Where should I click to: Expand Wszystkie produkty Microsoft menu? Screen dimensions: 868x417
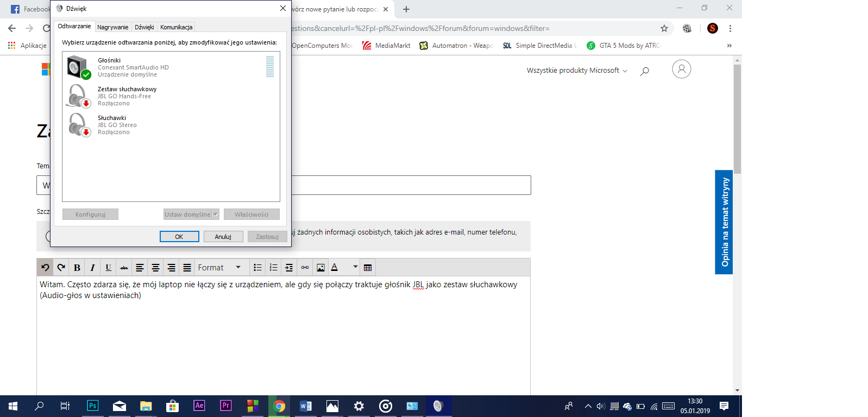pos(577,71)
